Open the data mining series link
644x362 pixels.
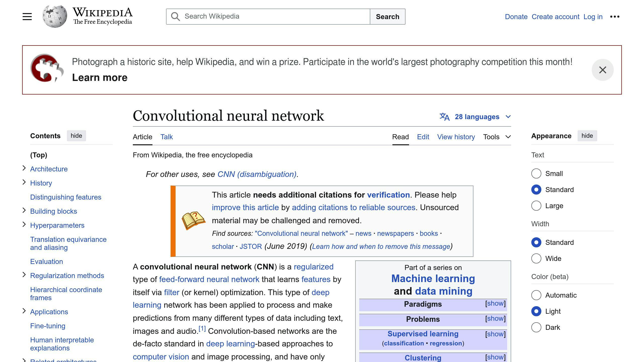[444, 291]
